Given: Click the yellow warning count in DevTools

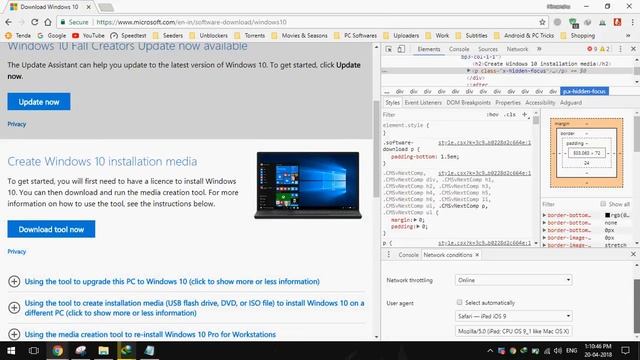Looking at the screenshot, I should coord(604,49).
